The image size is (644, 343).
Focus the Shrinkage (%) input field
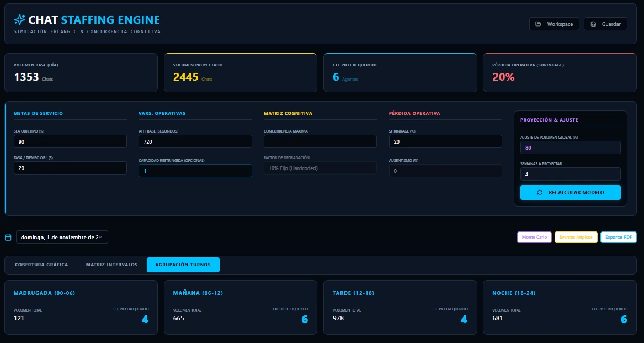point(445,141)
